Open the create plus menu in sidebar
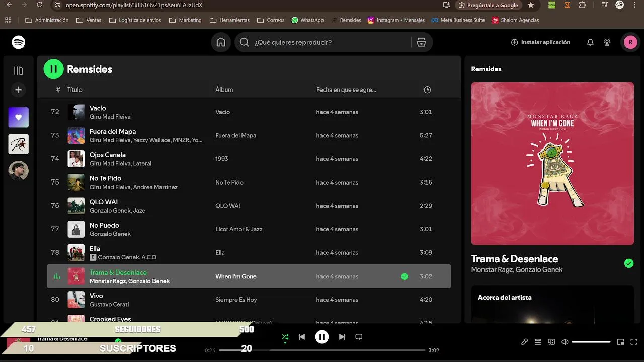The height and width of the screenshot is (362, 644). coord(19,90)
